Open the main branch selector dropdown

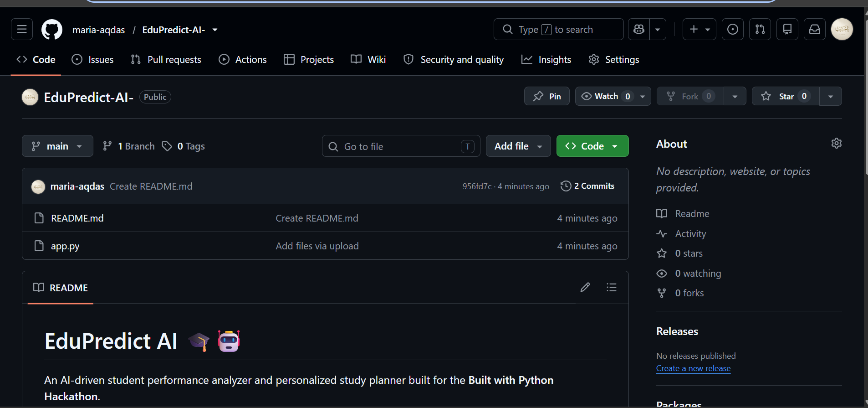pyautogui.click(x=57, y=146)
